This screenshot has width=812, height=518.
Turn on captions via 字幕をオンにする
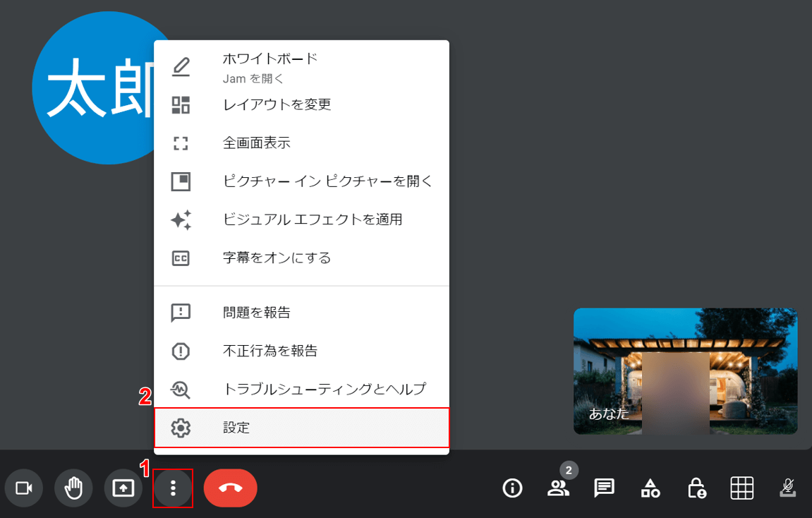pyautogui.click(x=301, y=258)
